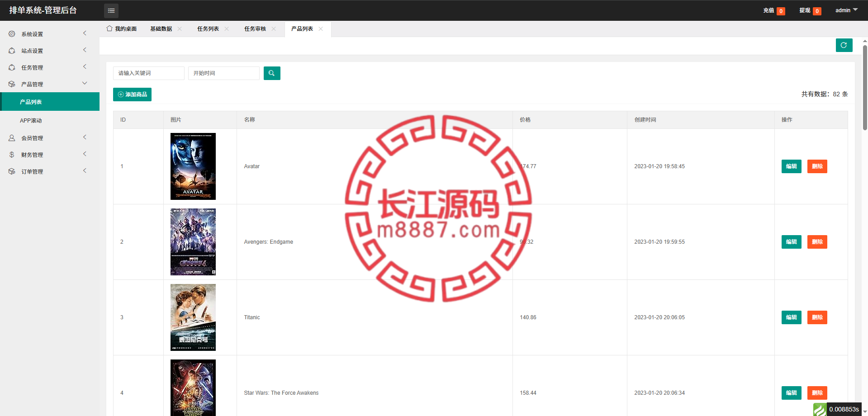Open the 提现 withdrawal notification badge

(817, 11)
